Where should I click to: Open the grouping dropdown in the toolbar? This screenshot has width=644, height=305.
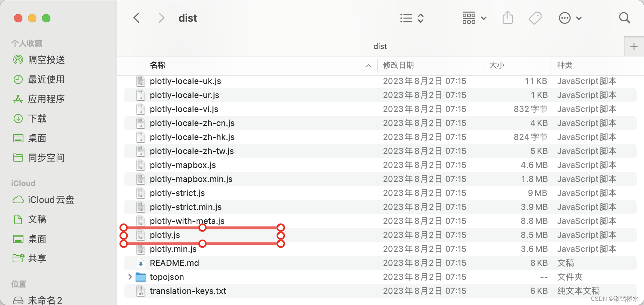click(474, 18)
